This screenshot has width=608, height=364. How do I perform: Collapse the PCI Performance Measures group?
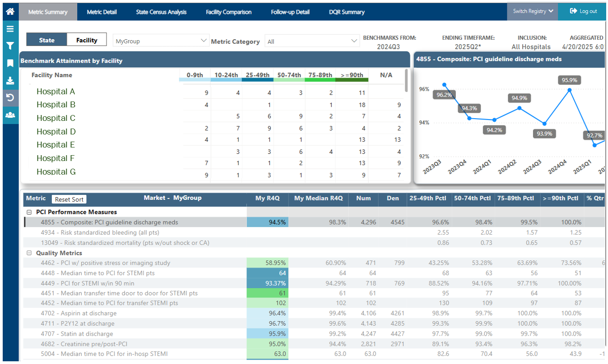(29, 212)
